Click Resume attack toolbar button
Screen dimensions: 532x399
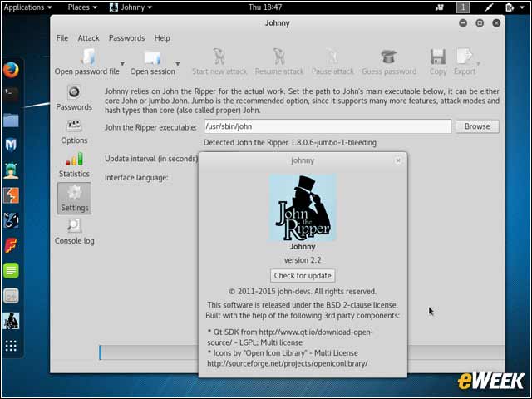point(279,62)
